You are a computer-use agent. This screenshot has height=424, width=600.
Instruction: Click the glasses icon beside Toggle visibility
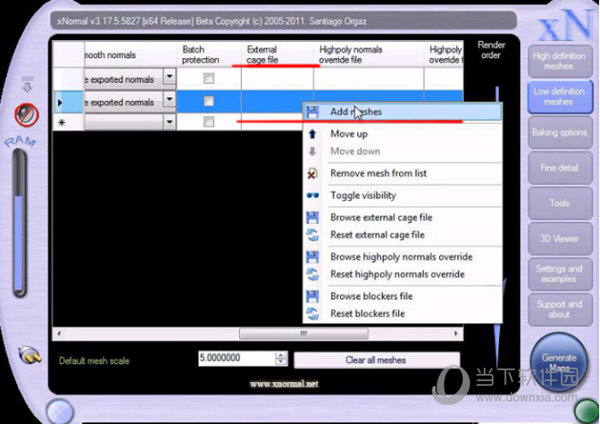tap(313, 196)
